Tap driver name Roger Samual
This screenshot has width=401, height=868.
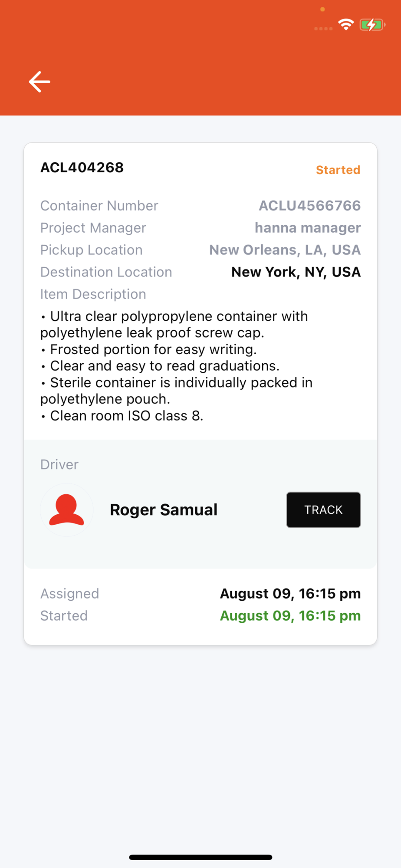(x=164, y=510)
